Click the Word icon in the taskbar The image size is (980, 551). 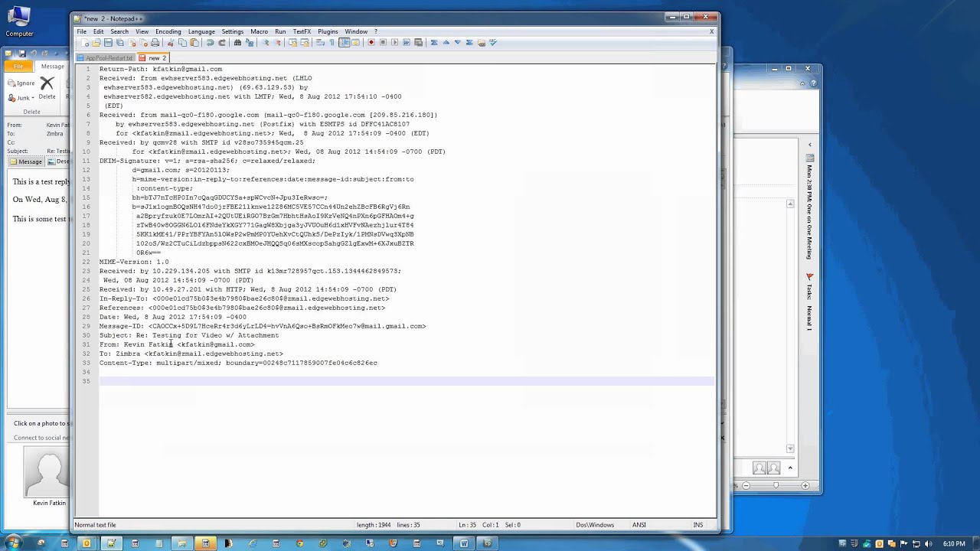point(463,543)
